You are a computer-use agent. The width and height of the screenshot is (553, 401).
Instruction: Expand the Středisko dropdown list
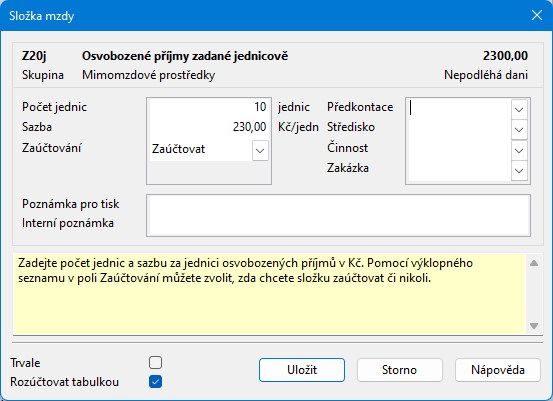pyautogui.click(x=519, y=129)
